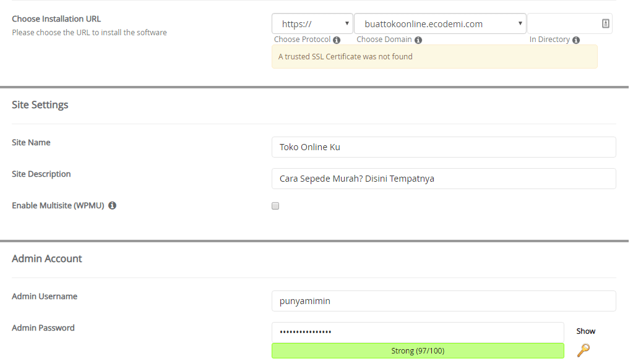Open the Choose Protocol https:// dropdown
Screen dimensions: 633x364
pos(312,24)
